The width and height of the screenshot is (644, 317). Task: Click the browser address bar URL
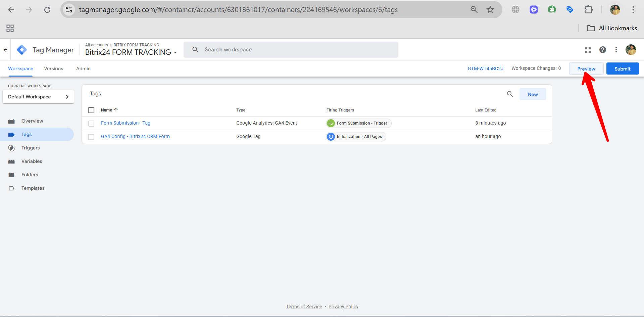pos(238,10)
